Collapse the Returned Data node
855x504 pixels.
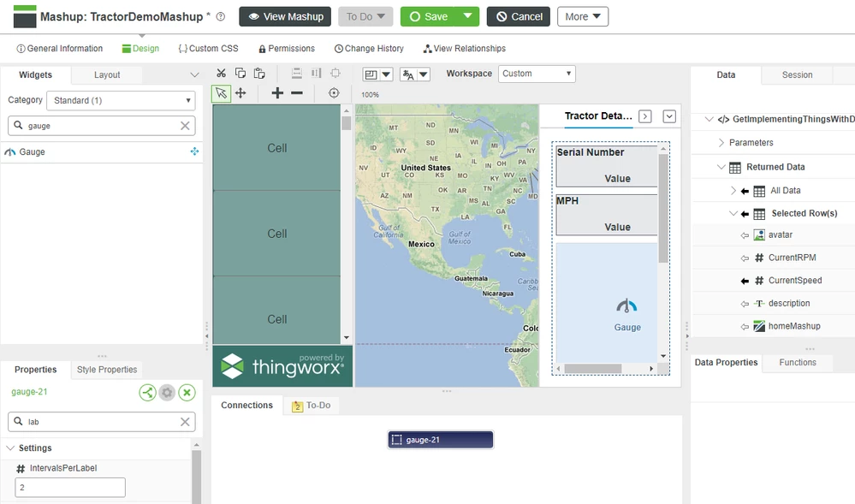[721, 167]
